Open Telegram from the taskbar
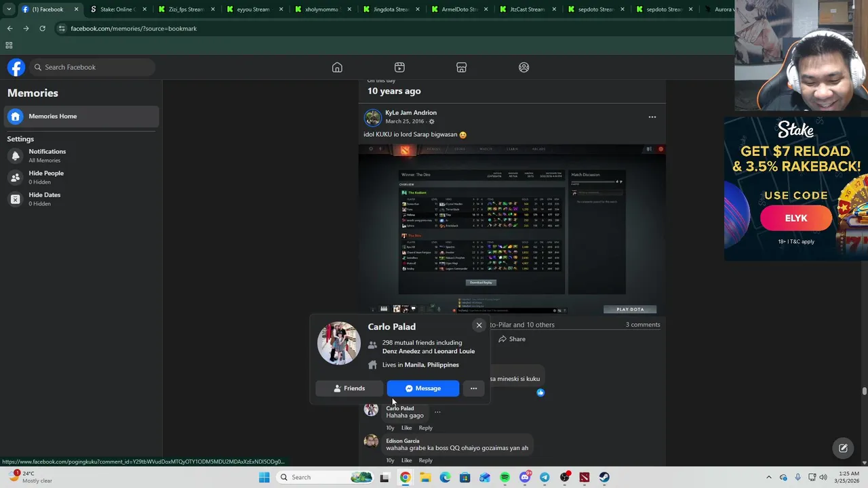 tap(545, 477)
